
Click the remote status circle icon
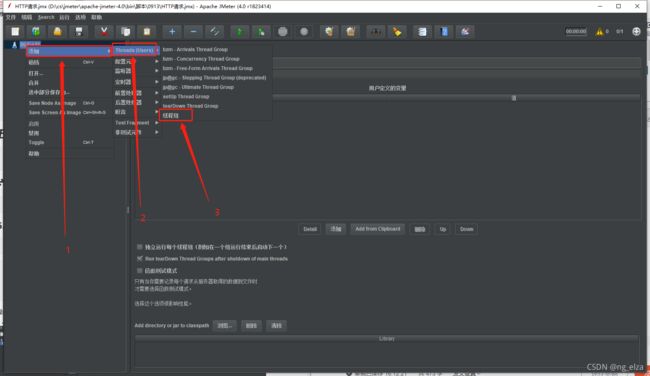(636, 32)
